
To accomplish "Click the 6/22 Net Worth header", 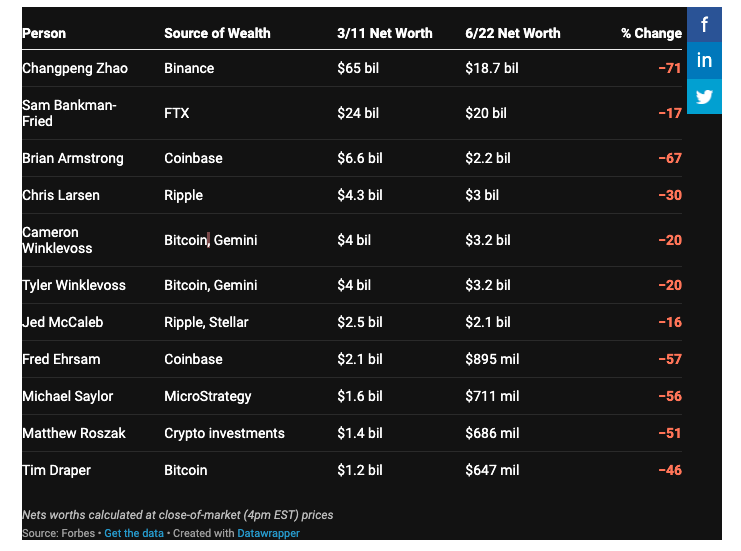I will (513, 33).
